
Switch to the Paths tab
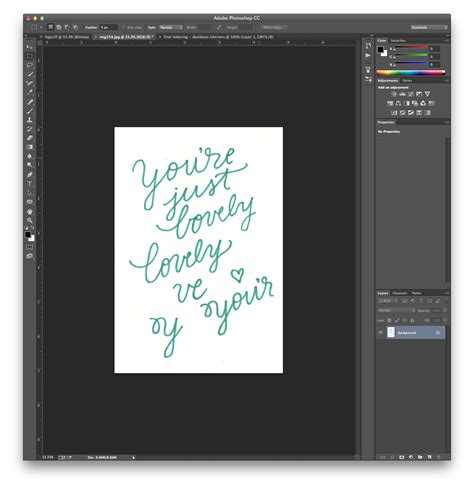click(x=416, y=293)
